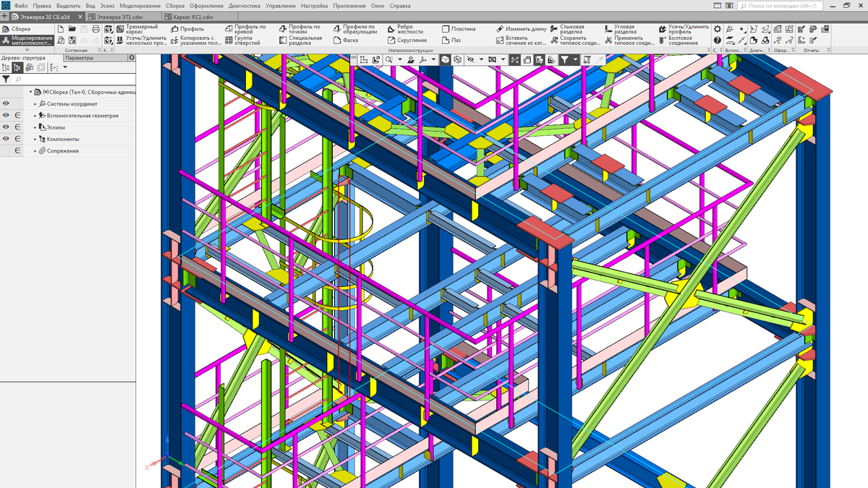Toggle structure tree display mode button
Viewport: 868px width, 488px height.
[x=17, y=67]
